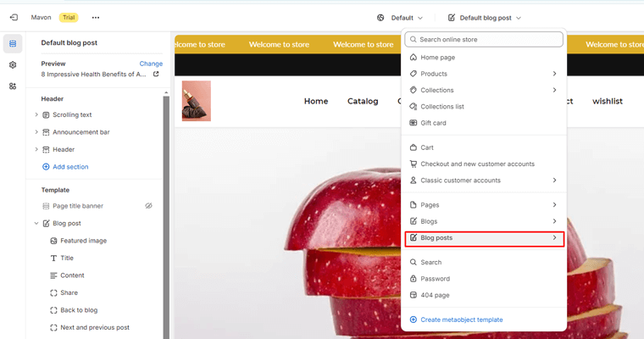Click the store logo thumbnail
644x339 pixels.
pyautogui.click(x=197, y=101)
